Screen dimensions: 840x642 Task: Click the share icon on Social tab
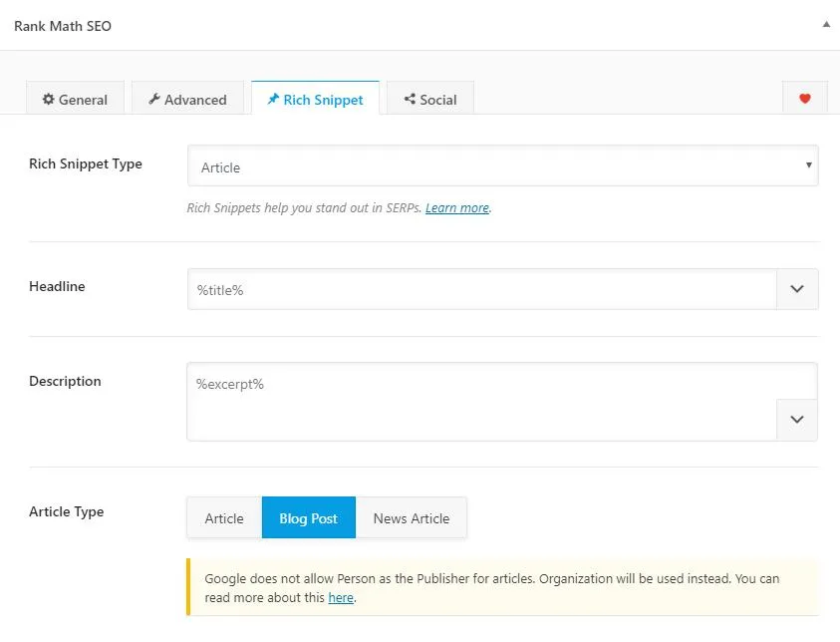point(409,100)
